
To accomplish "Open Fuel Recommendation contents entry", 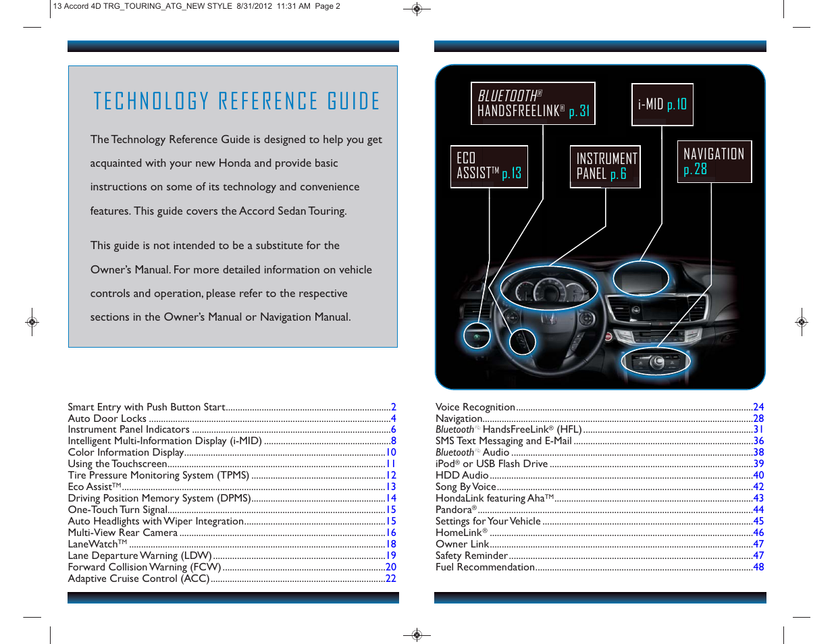I will 600,567.
